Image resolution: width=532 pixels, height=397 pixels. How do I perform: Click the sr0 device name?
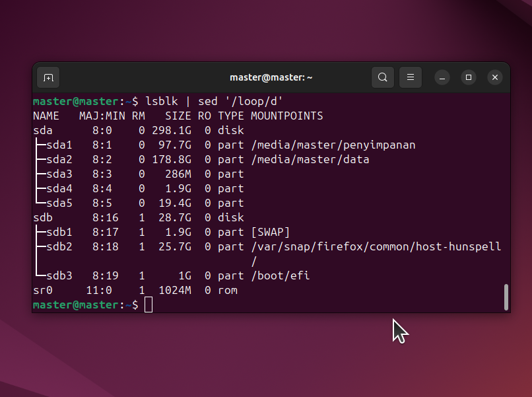(43, 291)
